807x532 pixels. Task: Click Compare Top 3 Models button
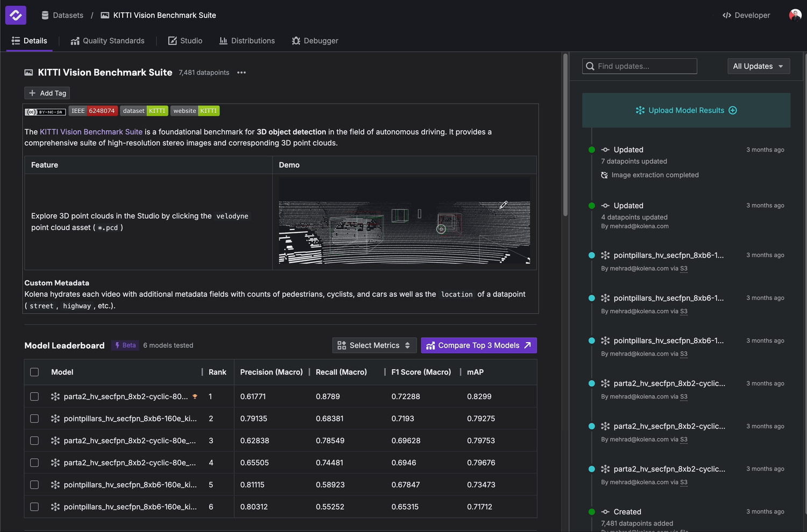click(478, 345)
